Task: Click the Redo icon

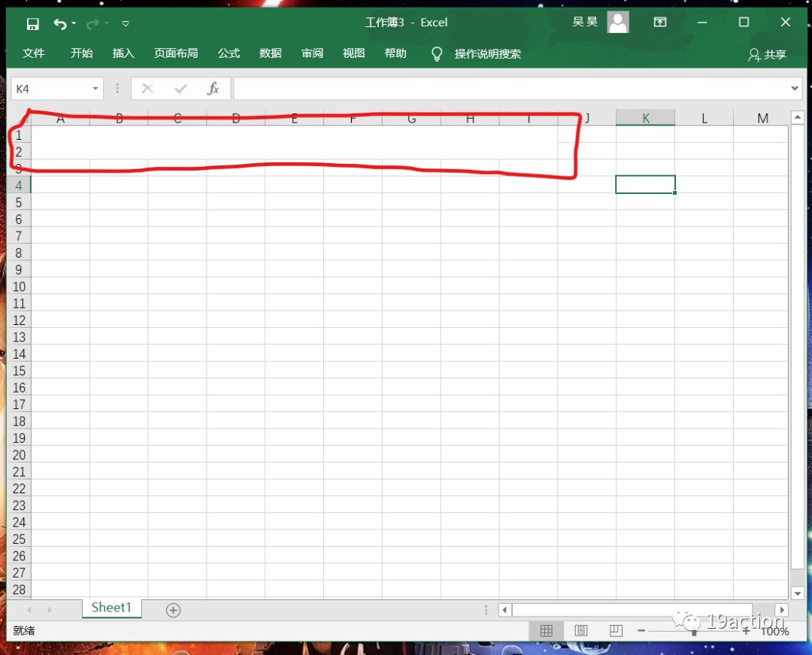Action: (92, 24)
